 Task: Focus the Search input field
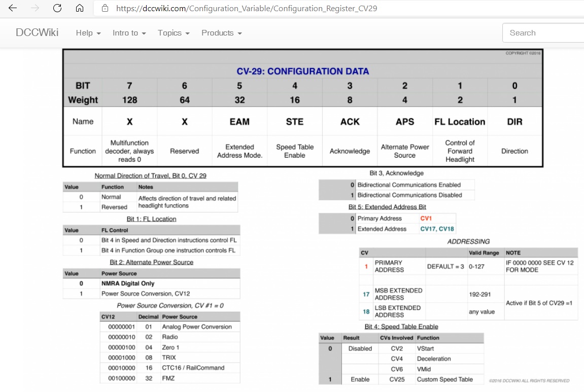coord(543,33)
